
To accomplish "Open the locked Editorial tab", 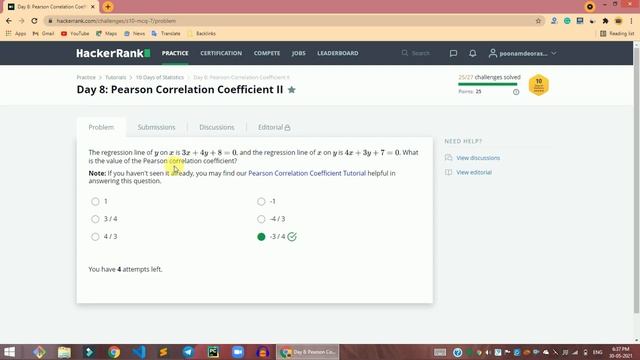I will coord(274,127).
